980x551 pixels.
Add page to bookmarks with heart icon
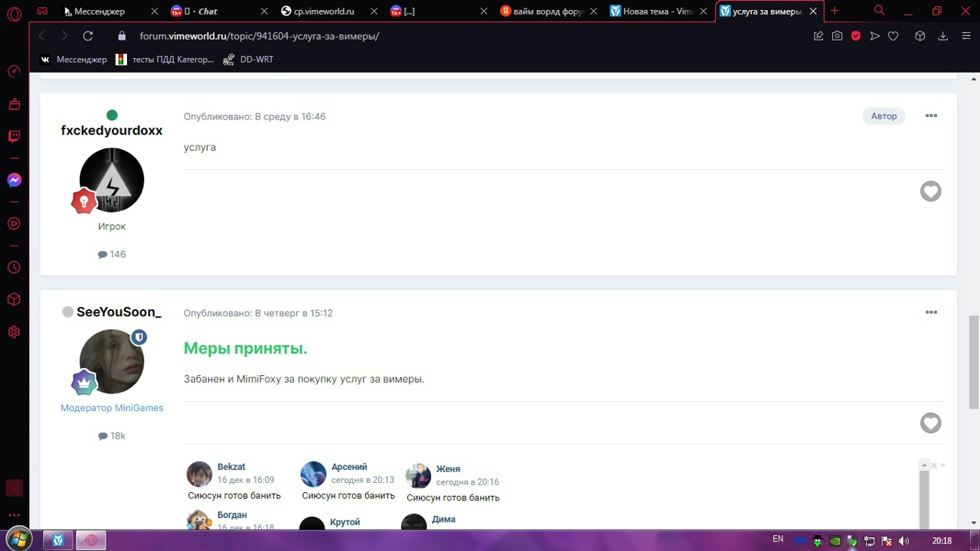pos(893,36)
